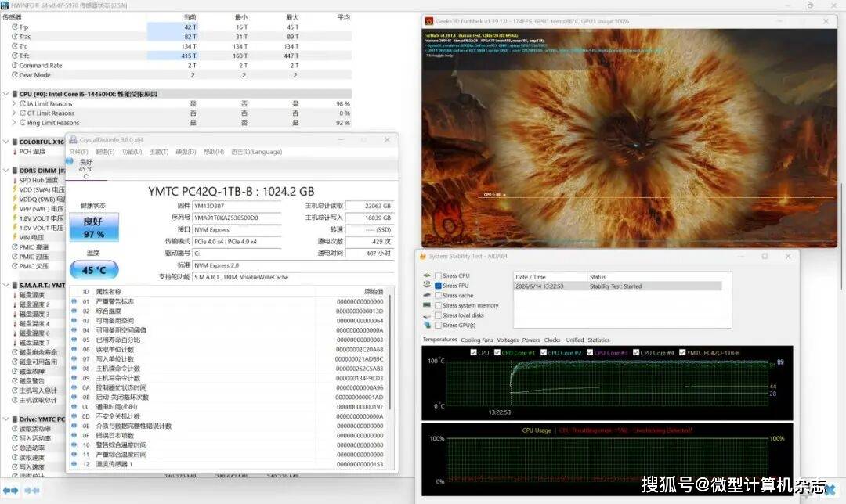
Task: Click the clock icon beside Gear Mode
Action: click(x=15, y=75)
